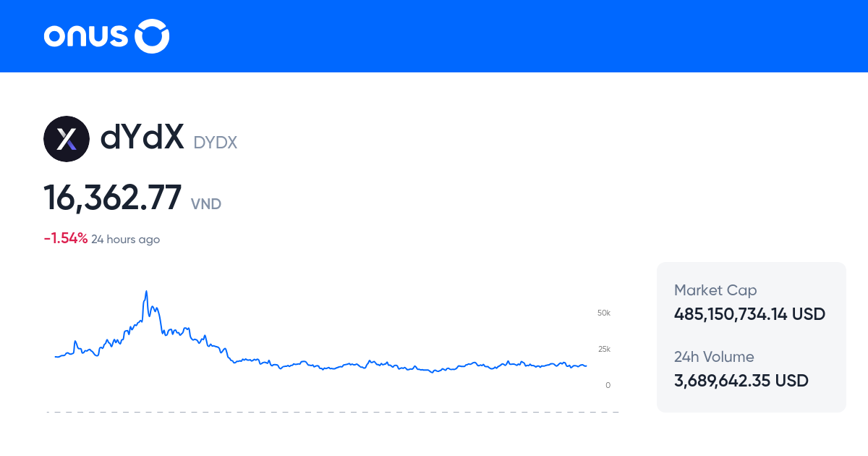Select the dYdX coin name heading
This screenshot has height=456, width=868.
pos(142,137)
